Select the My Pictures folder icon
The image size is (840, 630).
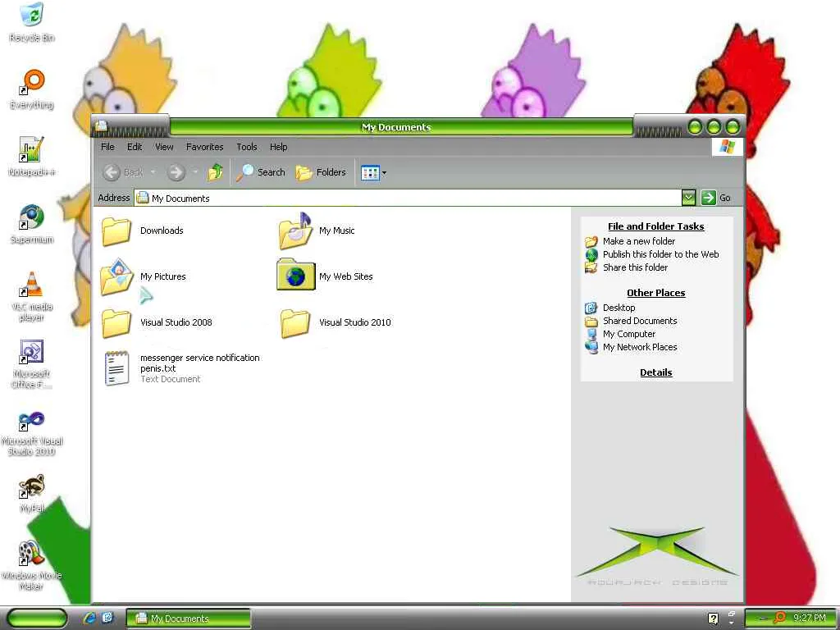click(x=116, y=276)
